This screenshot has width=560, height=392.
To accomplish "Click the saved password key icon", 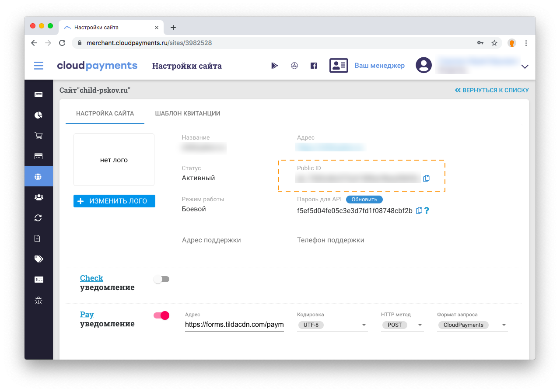I will click(480, 43).
